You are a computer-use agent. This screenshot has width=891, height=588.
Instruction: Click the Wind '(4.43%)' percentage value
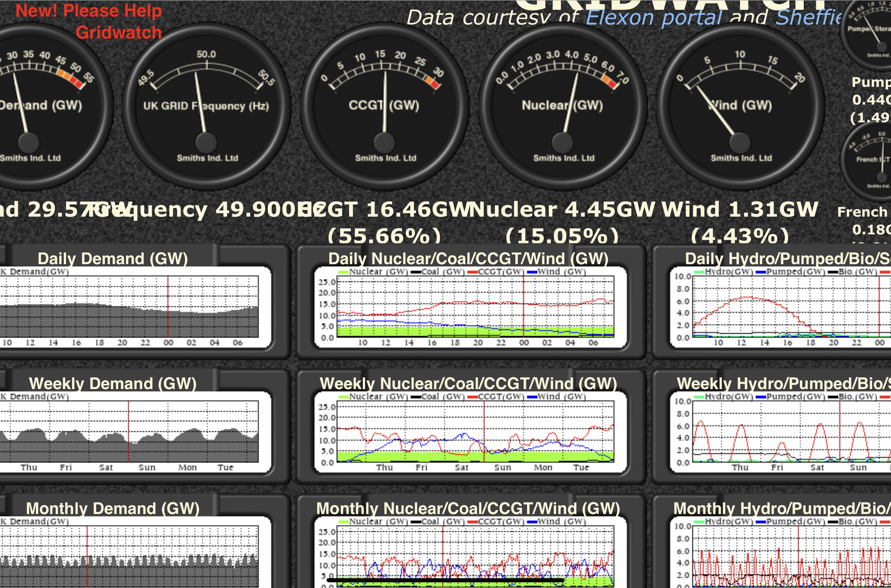(740, 236)
